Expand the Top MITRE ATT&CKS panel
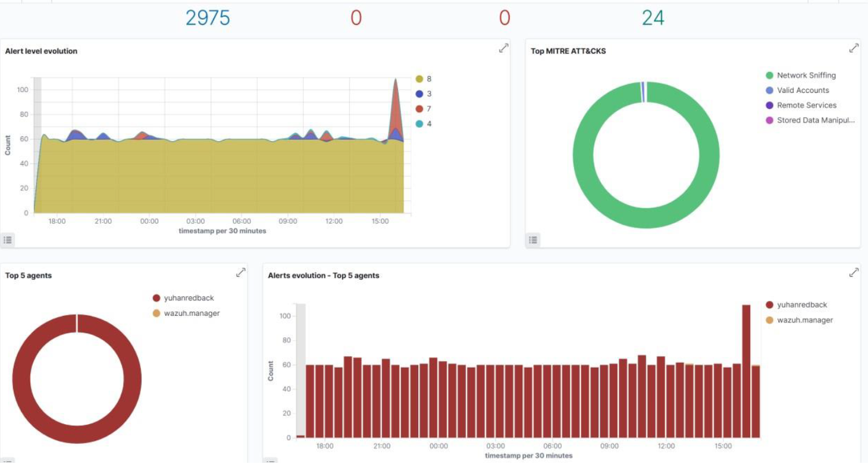Viewport: 868px width, 464px height. point(854,48)
